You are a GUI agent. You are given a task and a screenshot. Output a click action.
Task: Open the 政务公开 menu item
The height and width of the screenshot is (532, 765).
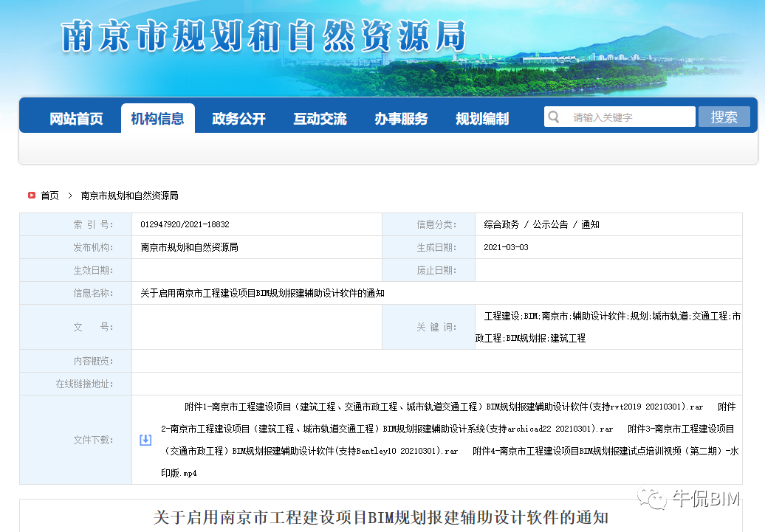(239, 119)
